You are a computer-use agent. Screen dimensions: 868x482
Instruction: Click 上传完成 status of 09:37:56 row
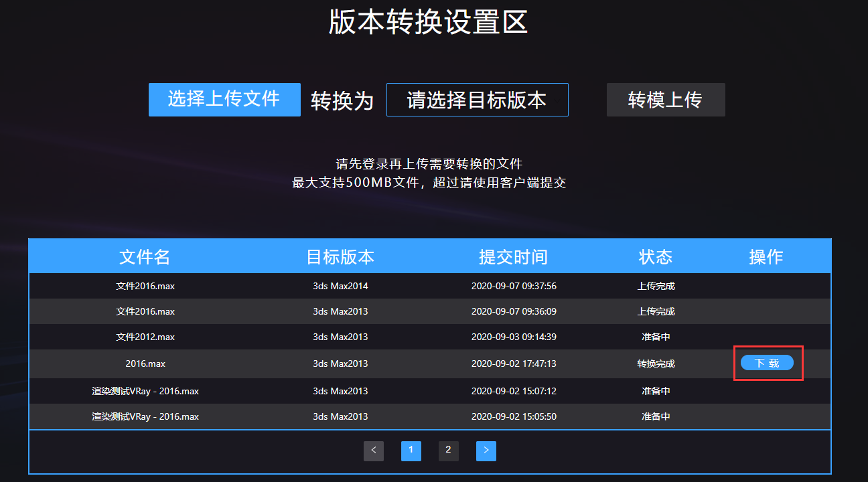pyautogui.click(x=656, y=286)
